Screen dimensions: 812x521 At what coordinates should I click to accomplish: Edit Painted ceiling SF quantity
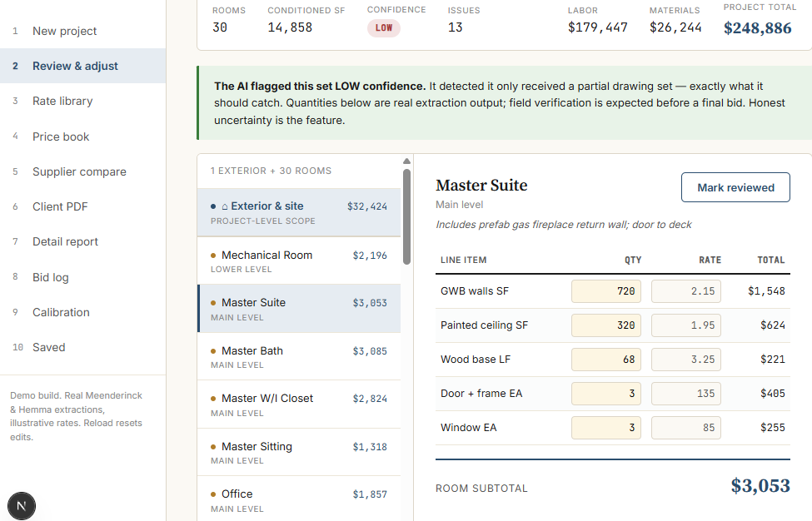click(606, 325)
